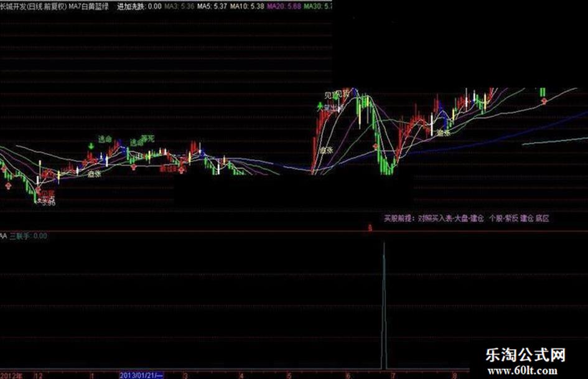This screenshot has height=379, width=588.
Task: Select the highlighted date 2013/01/21 marker
Action: point(141,375)
